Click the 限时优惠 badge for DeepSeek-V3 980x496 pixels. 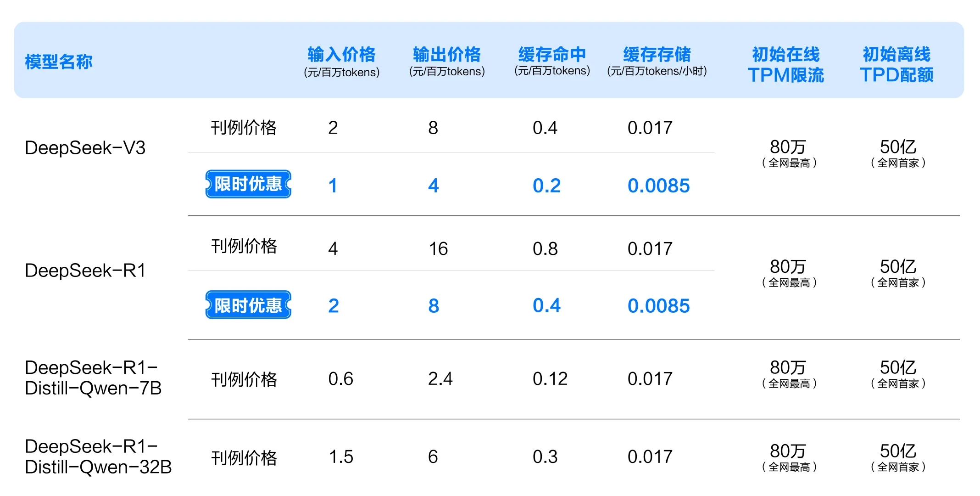[x=248, y=184]
